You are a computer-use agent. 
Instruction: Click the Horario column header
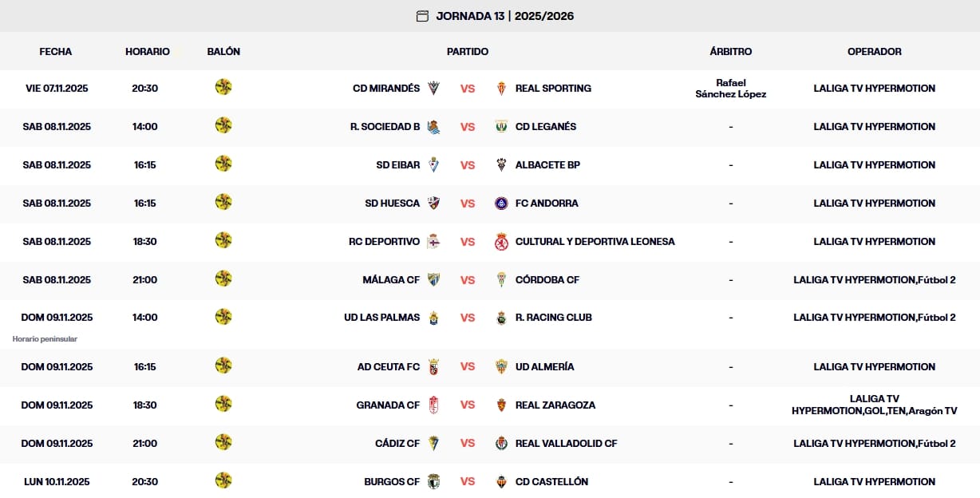148,52
